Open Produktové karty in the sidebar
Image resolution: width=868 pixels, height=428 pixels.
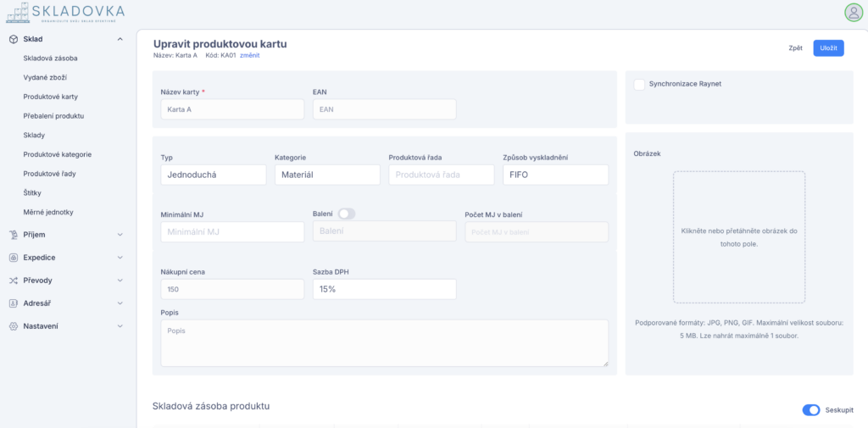point(51,97)
